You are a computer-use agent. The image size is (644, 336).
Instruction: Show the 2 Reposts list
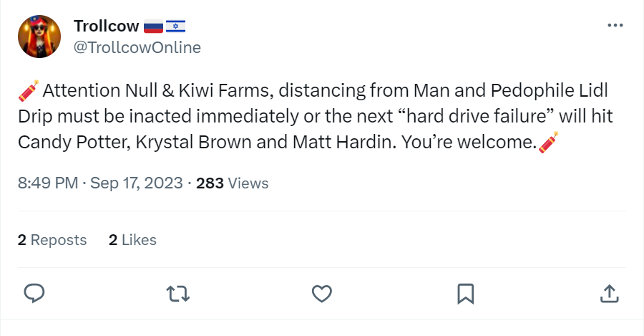tap(52, 240)
